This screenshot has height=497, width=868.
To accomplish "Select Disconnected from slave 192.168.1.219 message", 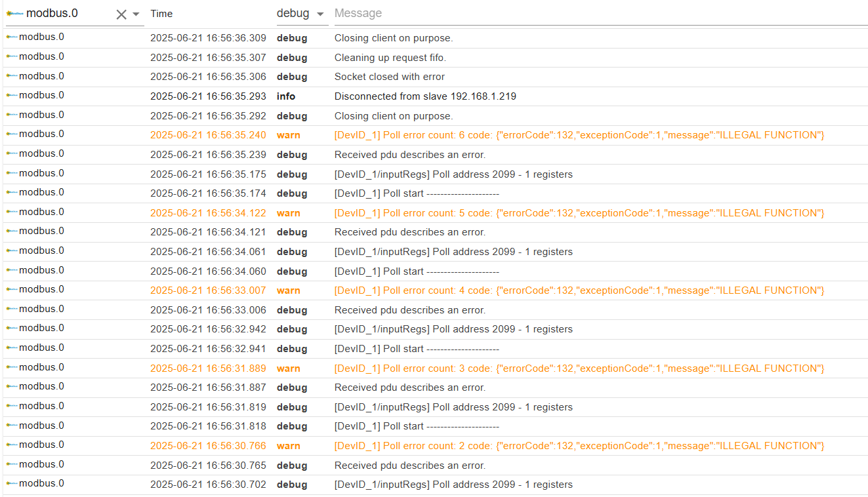I will click(425, 96).
